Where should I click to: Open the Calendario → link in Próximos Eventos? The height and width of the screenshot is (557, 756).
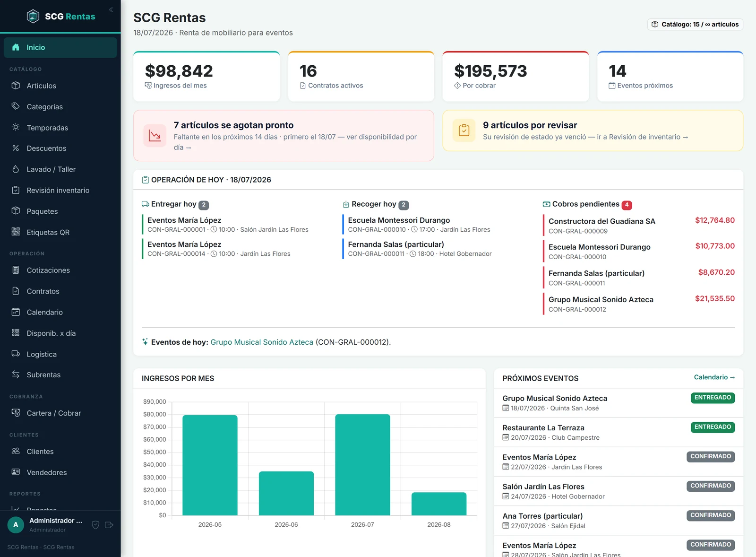click(x=714, y=377)
